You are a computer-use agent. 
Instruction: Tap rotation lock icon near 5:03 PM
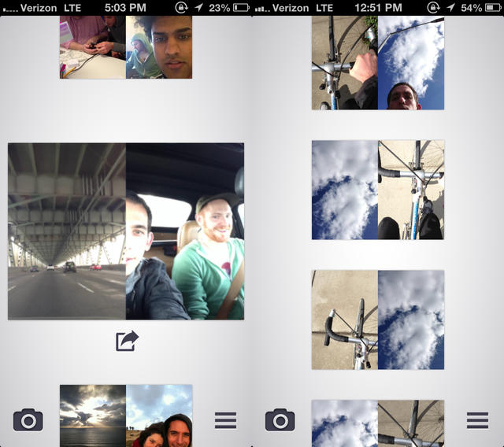point(181,7)
